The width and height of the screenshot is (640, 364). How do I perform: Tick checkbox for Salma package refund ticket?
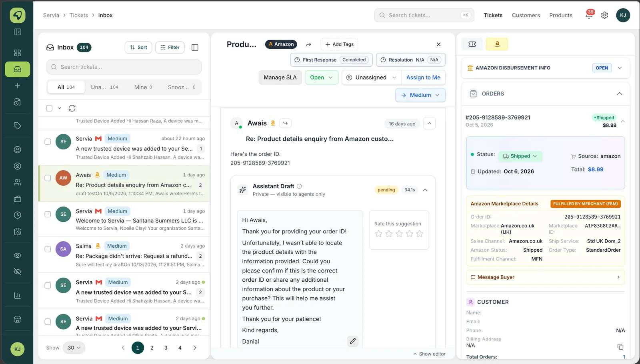pos(48,249)
